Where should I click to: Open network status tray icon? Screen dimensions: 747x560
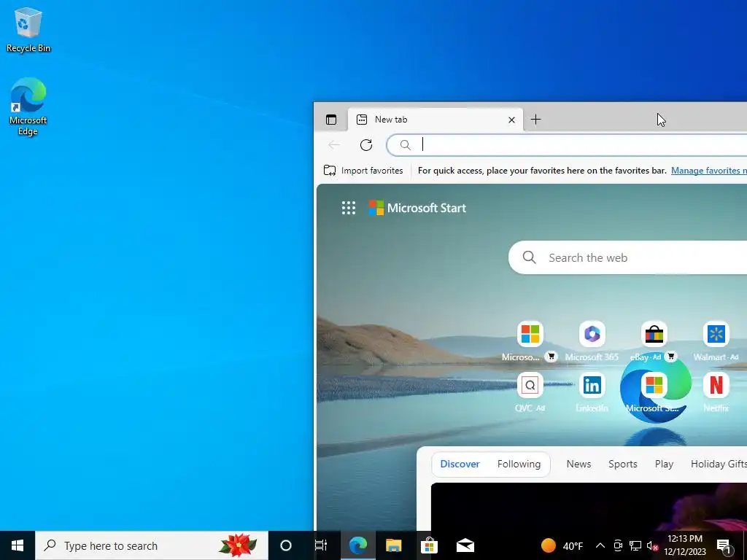point(635,545)
